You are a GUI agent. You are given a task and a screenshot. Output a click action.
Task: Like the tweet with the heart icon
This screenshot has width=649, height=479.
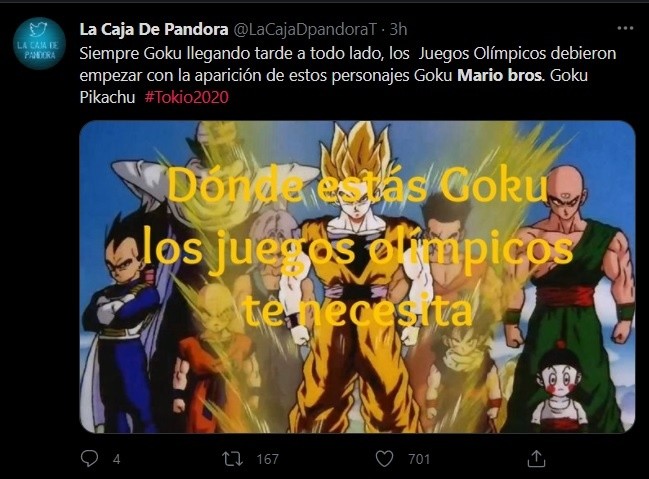(384, 459)
